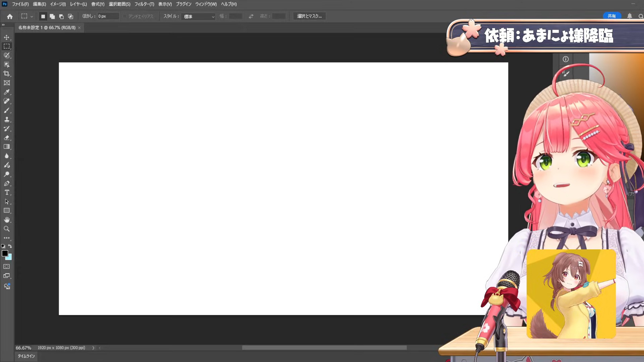644x362 pixels.
Task: Open the notifications bell icon
Action: 630,16
